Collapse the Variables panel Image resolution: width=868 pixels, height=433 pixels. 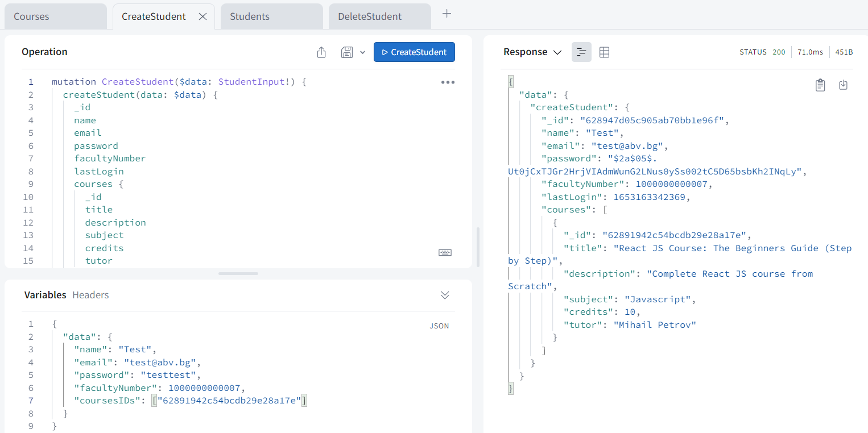445,295
